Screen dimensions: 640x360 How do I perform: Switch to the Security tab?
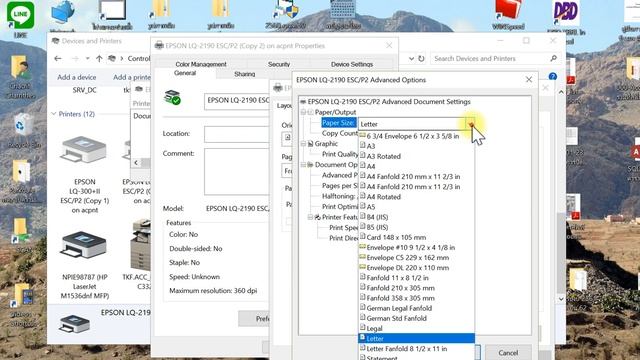pos(279,64)
